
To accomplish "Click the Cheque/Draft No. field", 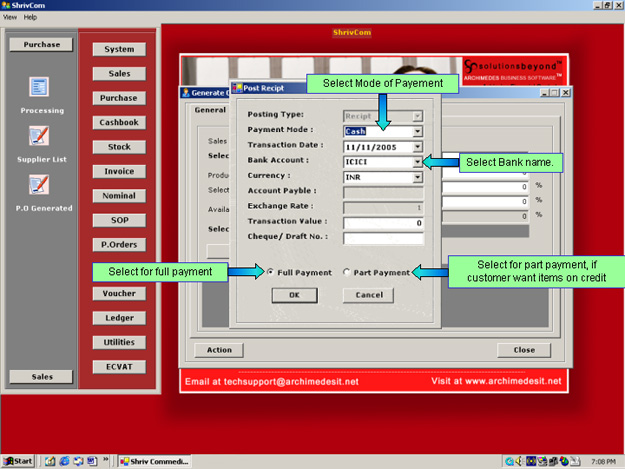I will point(383,239).
